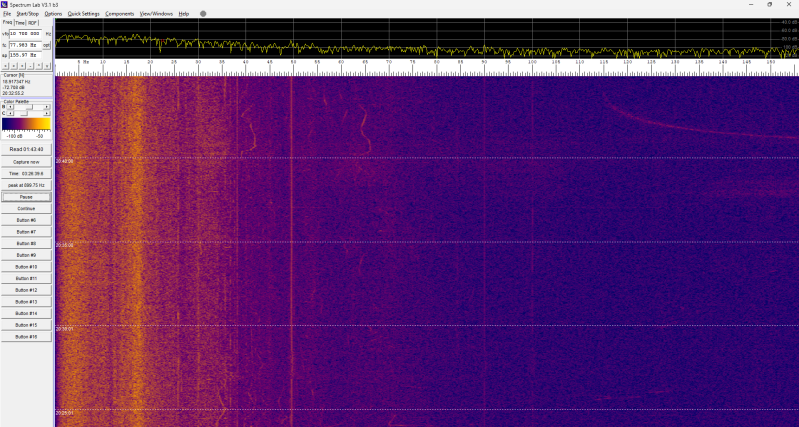This screenshot has height=427, width=799.
Task: Click the sp span frequency field
Action: pos(25,55)
